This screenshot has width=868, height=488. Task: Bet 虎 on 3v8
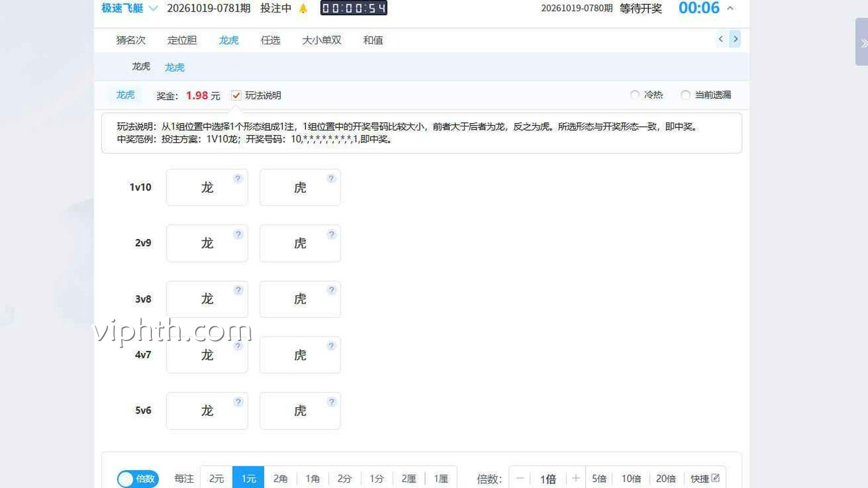[x=300, y=299]
